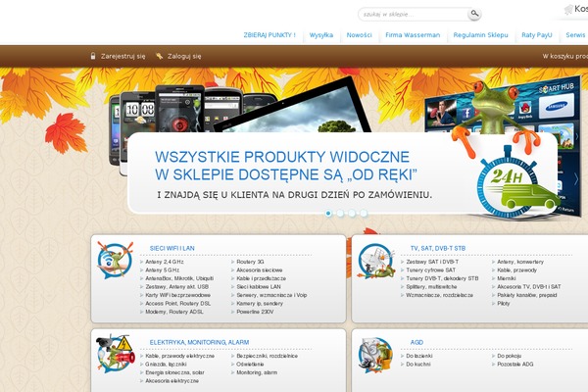The image size is (588, 392).
Task: Go to Monitoring, alarm
Action: (257, 372)
